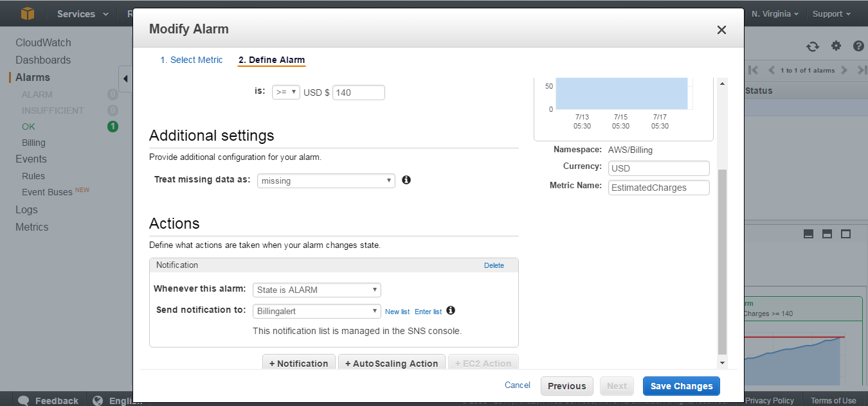The width and height of the screenshot is (868, 406).
Task: Switch to 1. Select Metric step
Action: tap(192, 60)
